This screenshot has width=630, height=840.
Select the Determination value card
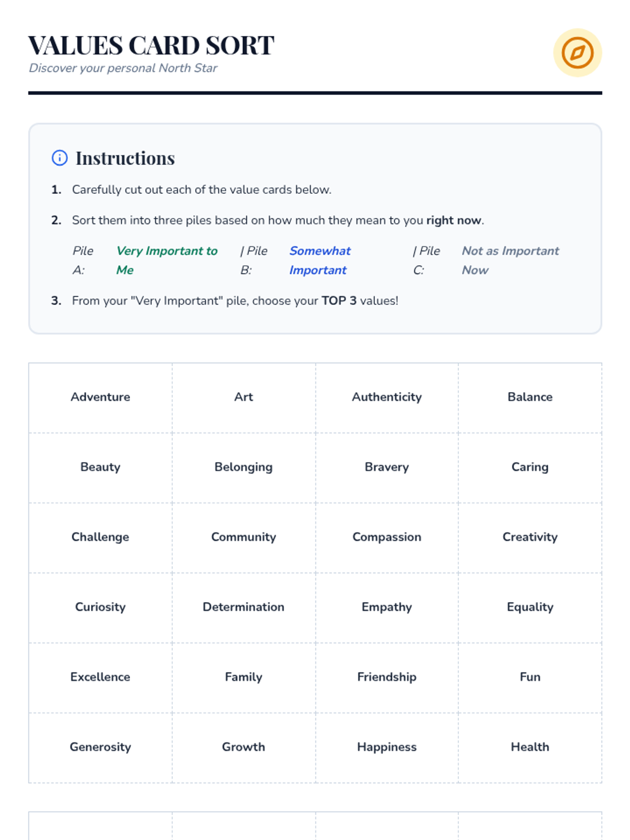244,607
